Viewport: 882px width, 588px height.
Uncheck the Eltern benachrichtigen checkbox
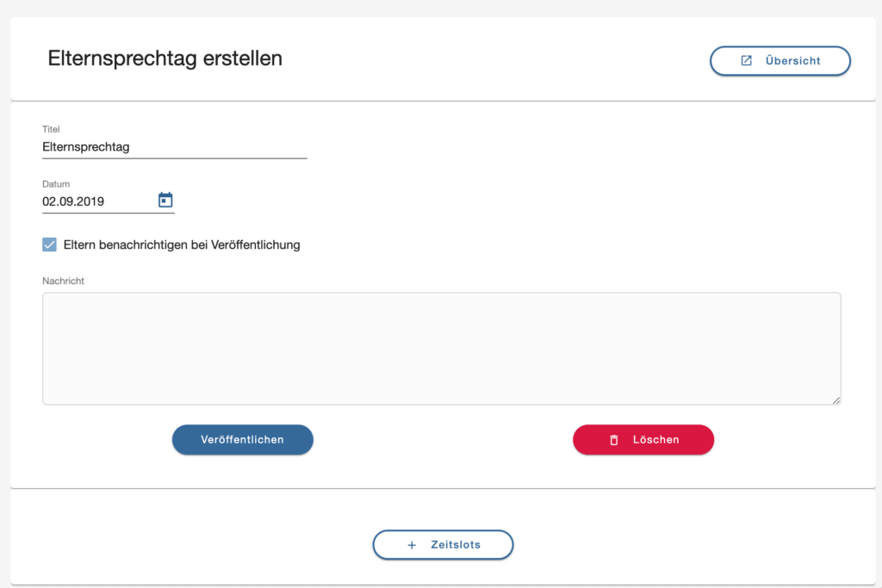pyautogui.click(x=49, y=244)
